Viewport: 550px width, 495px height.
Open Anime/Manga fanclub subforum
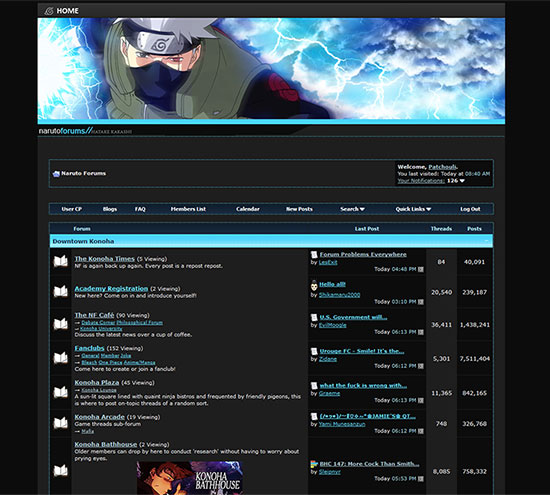pos(140,363)
